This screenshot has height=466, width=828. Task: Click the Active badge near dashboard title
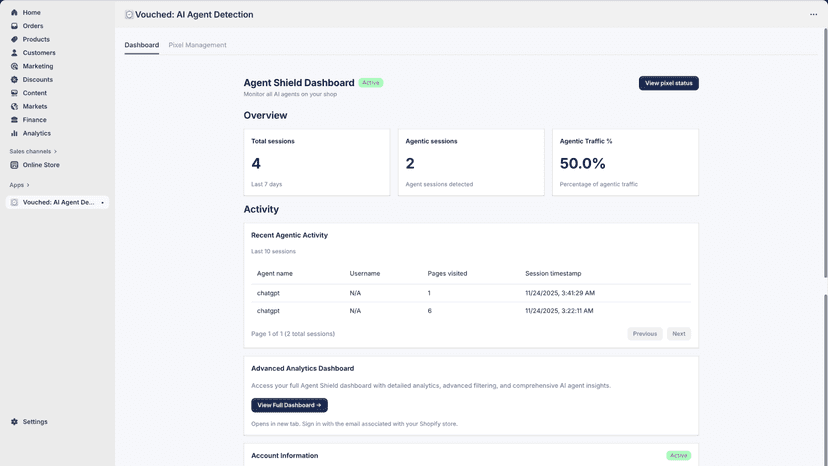(371, 83)
